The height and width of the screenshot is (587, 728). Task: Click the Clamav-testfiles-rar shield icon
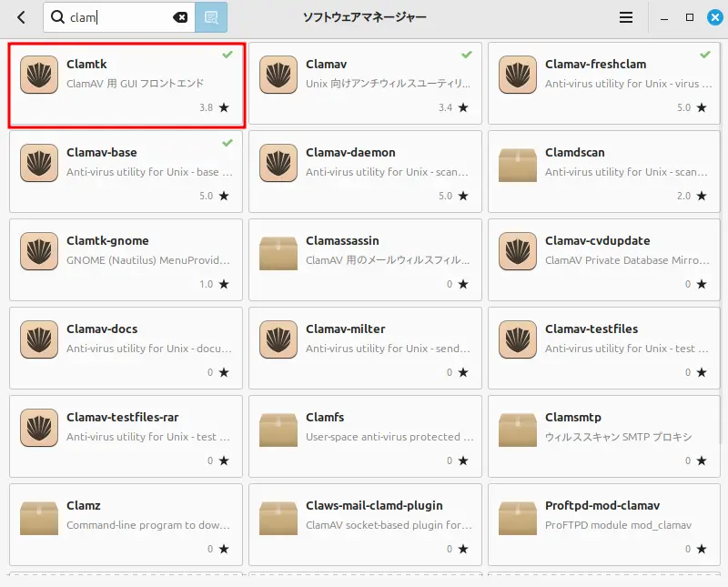[x=39, y=428]
